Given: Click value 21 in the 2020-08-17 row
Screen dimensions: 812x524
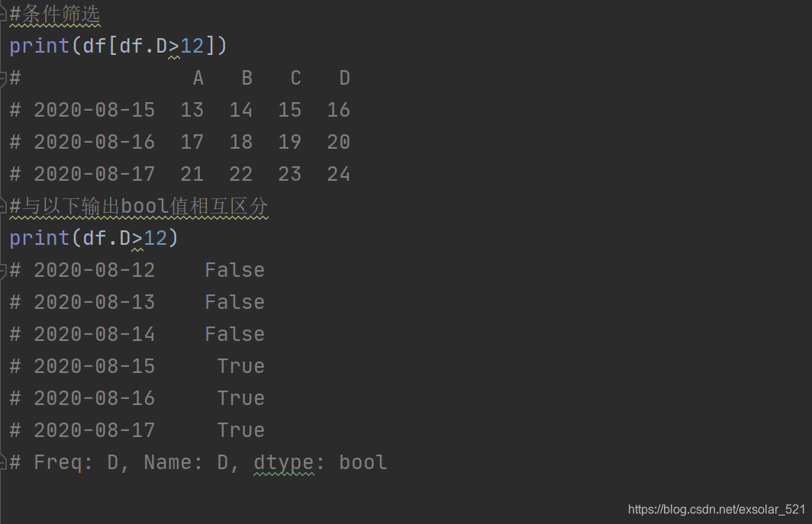Looking at the screenshot, I should coord(192,175).
